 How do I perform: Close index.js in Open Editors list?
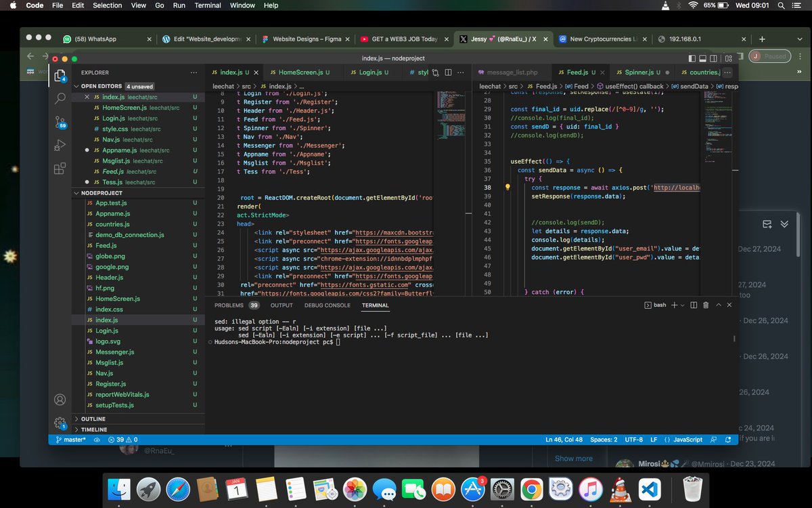[87, 97]
